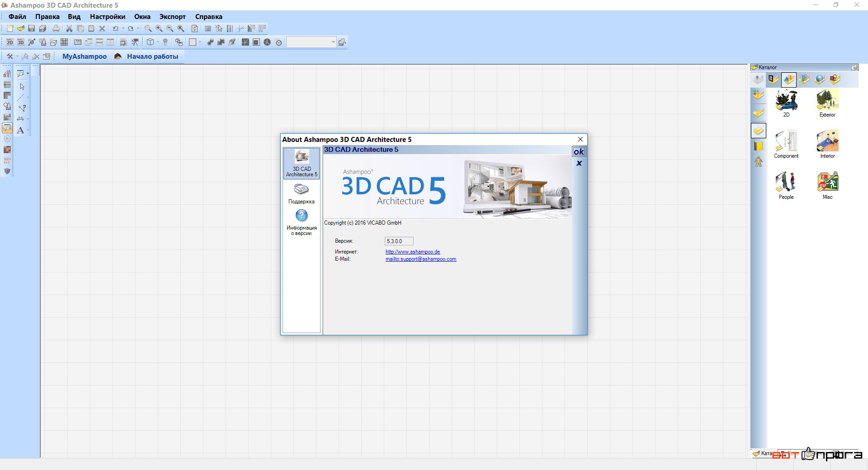The width and height of the screenshot is (868, 470).
Task: Select 3D CAD Architecture 5 sidebar item
Action: pos(302,164)
